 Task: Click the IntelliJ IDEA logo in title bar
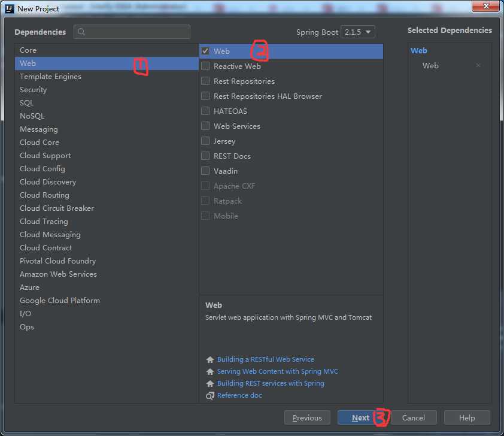click(x=10, y=8)
